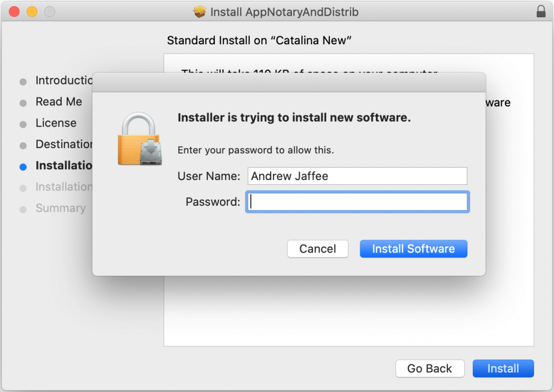
Task: Select the Read Me step label
Action: (x=58, y=102)
